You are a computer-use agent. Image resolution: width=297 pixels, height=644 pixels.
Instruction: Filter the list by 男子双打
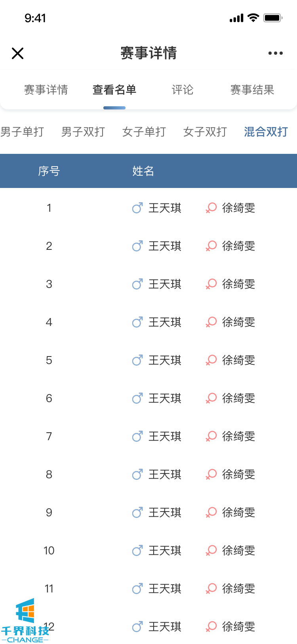tap(83, 132)
